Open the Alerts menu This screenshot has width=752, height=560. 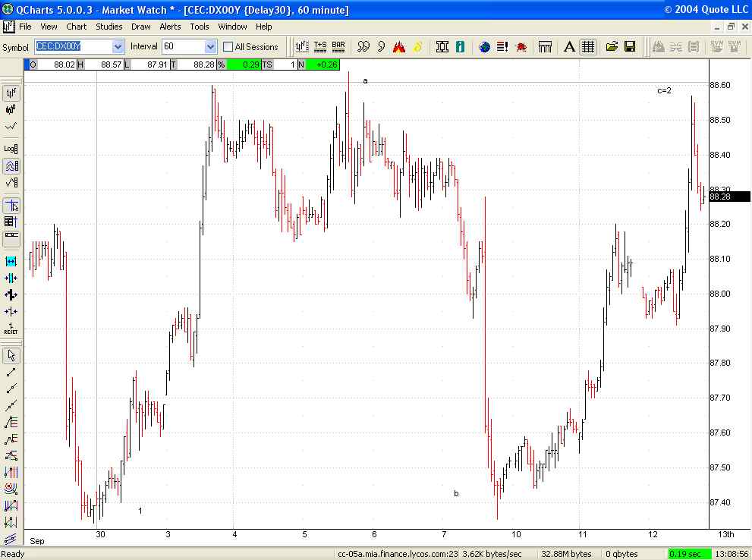170,27
